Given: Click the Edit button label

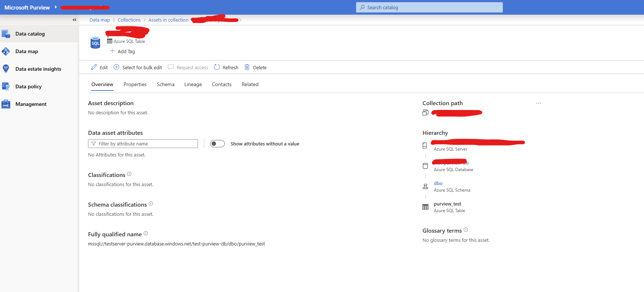Looking at the screenshot, I should [x=104, y=67].
